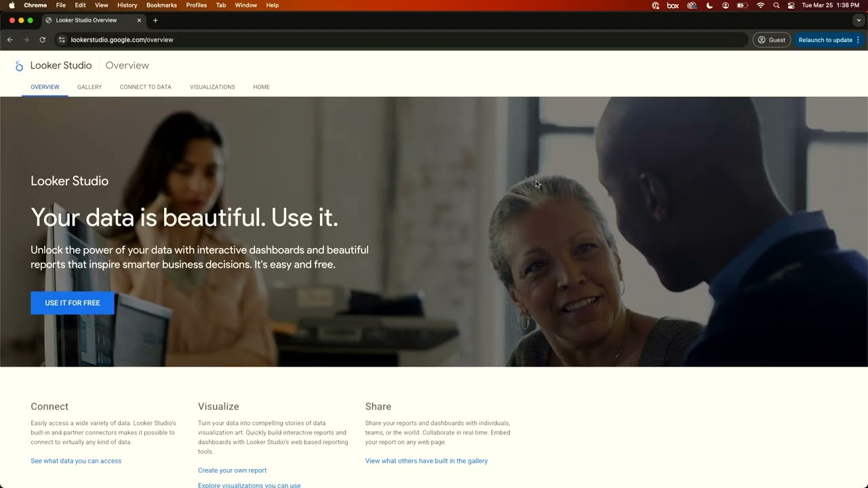Open Spotlight search magnifier icon

point(776,5)
